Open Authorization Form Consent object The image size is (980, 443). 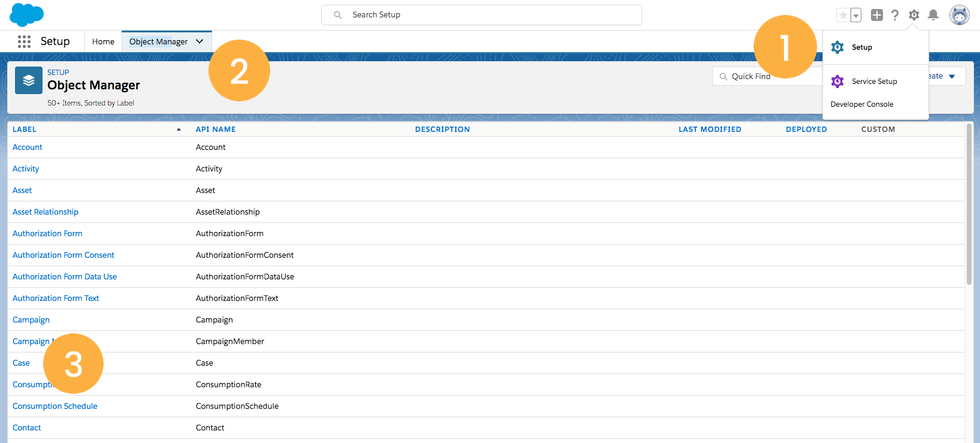coord(63,255)
